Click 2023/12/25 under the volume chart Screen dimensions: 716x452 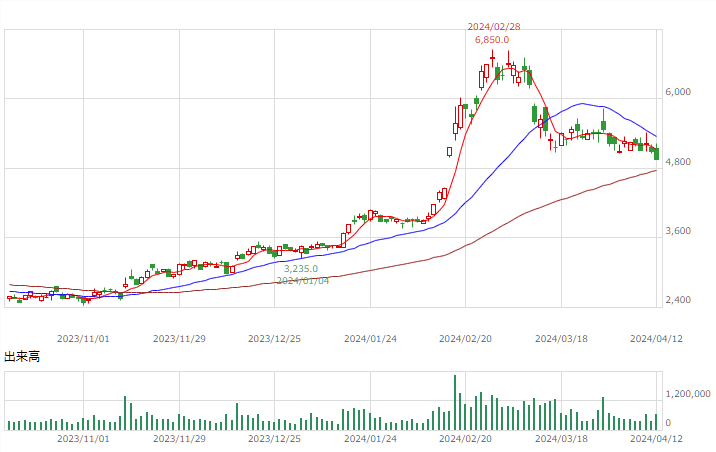(274, 439)
